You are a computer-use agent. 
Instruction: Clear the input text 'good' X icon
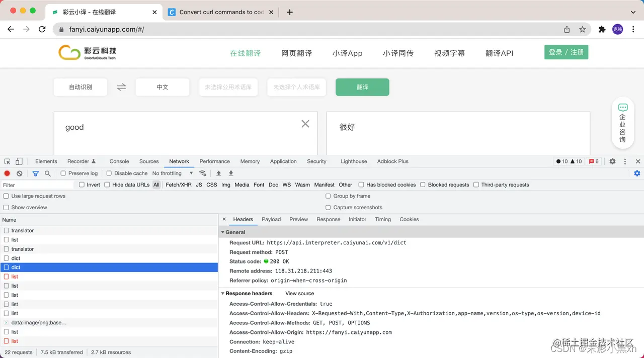305,124
